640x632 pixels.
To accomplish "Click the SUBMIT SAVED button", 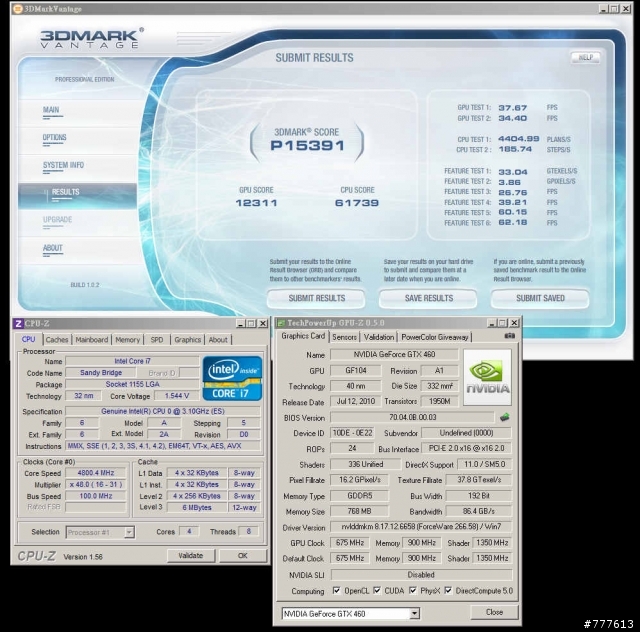I will pyautogui.click(x=540, y=298).
